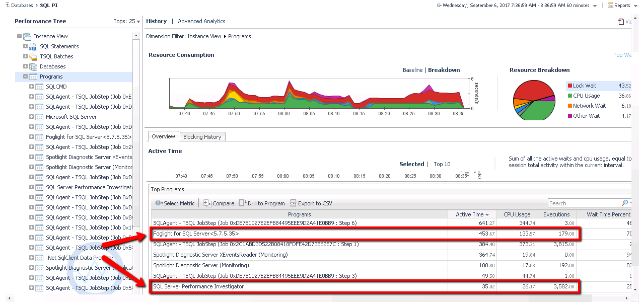The height and width of the screenshot is (306, 644).
Task: Click the Reports page icon
Action: coord(611,5)
